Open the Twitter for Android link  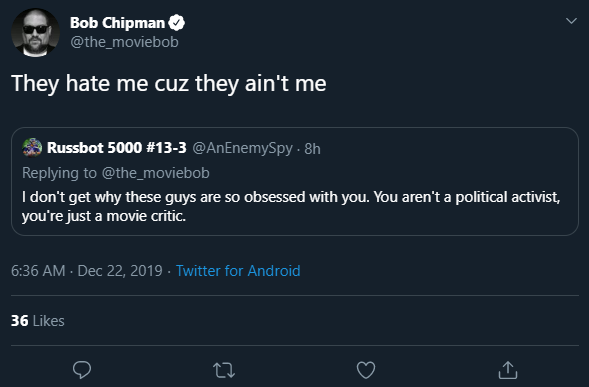click(238, 271)
